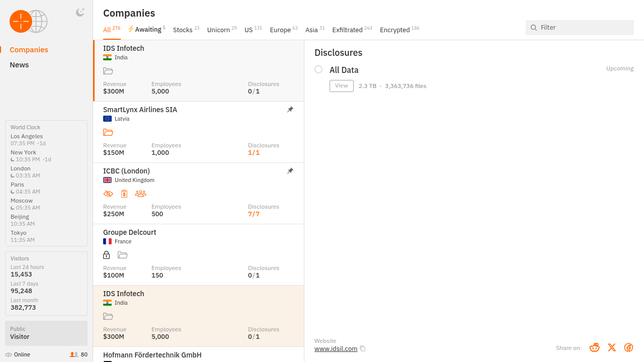This screenshot has width=644, height=362.
Task: Click the Online eye status icon
Action: [9, 354]
